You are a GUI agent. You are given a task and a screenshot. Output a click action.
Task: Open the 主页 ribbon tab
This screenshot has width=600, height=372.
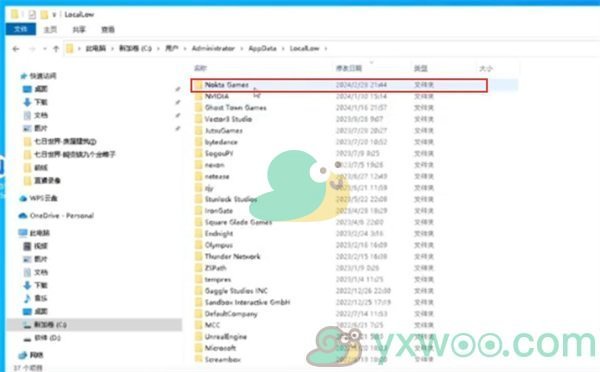click(50, 29)
